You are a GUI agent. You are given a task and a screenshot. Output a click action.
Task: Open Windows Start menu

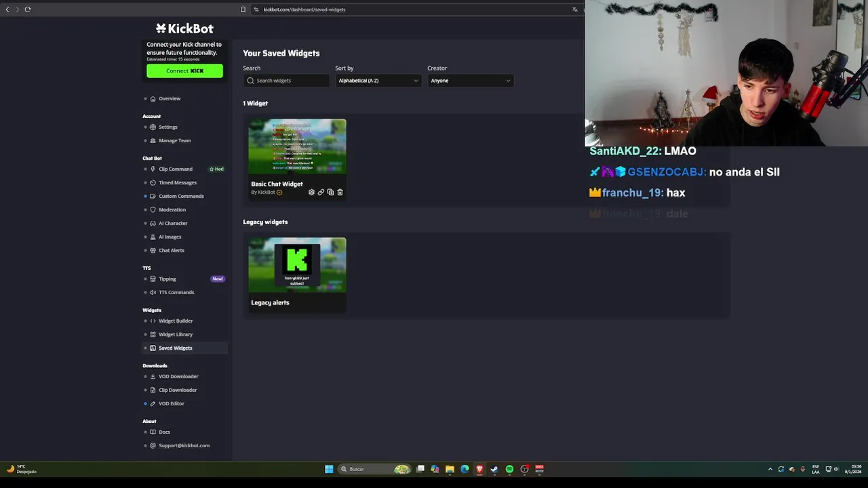[329, 469]
